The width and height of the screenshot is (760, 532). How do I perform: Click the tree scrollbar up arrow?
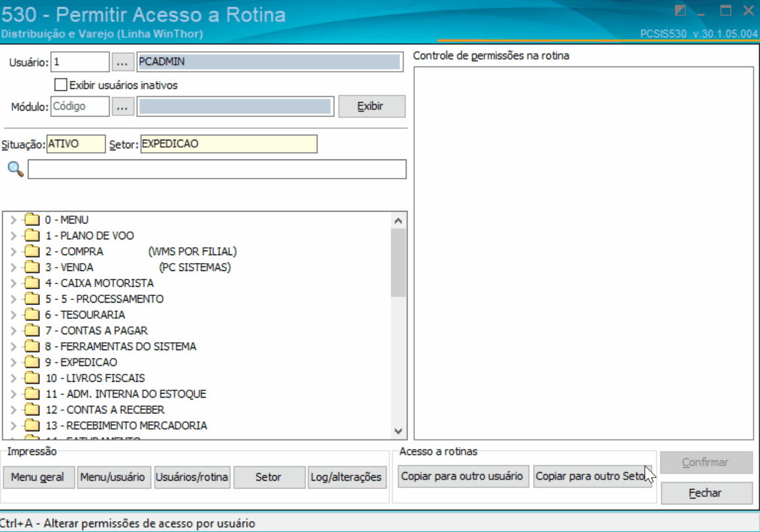(398, 220)
